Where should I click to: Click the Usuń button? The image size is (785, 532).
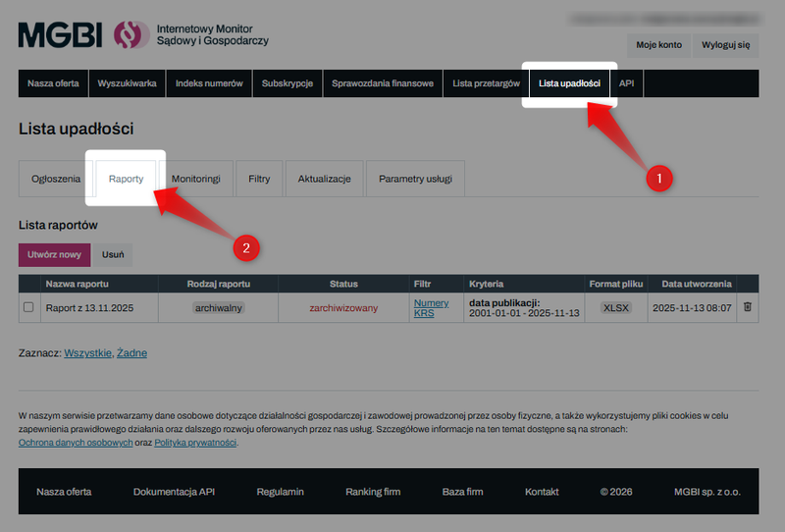pos(113,254)
